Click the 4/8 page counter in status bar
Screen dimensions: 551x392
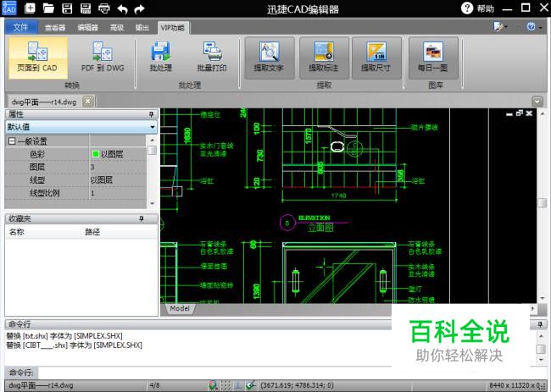[x=154, y=385]
